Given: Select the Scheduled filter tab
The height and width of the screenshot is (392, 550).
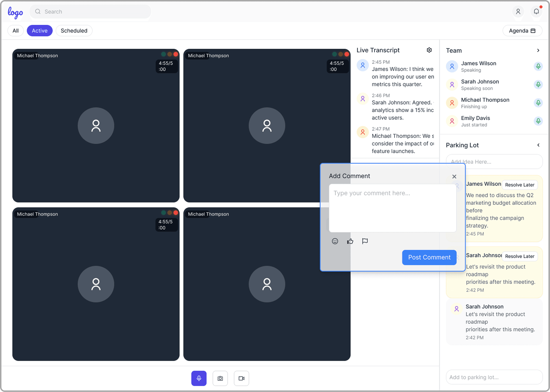Looking at the screenshot, I should click(x=74, y=31).
